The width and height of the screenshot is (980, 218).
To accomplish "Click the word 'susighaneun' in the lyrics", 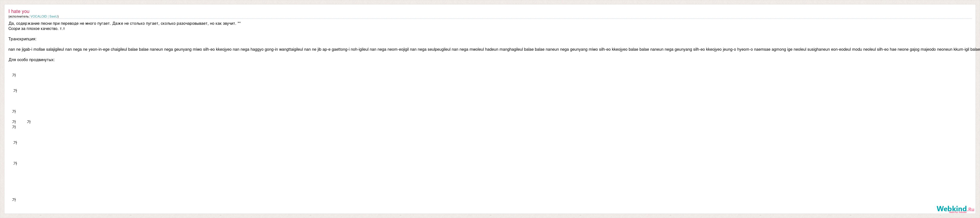I will click(819, 49).
